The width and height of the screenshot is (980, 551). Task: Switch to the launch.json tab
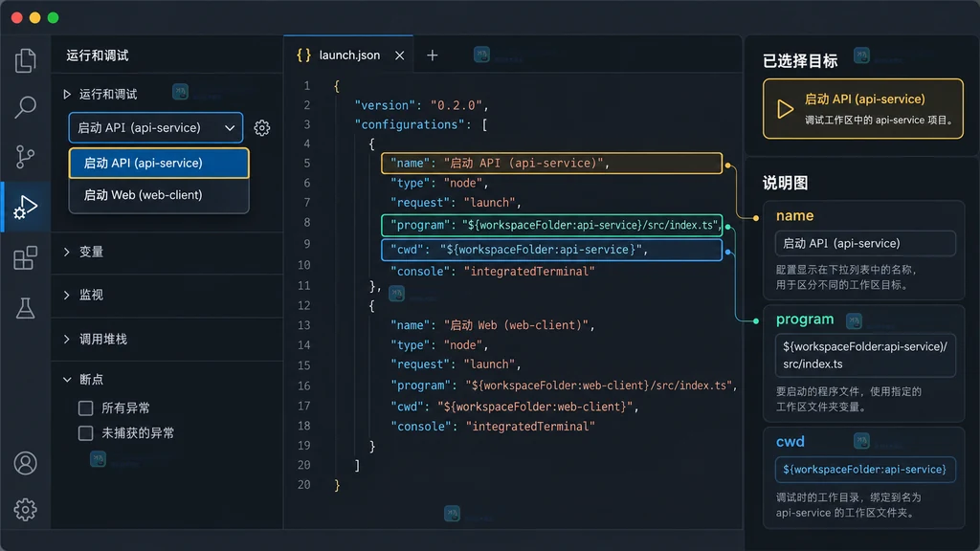coord(348,55)
